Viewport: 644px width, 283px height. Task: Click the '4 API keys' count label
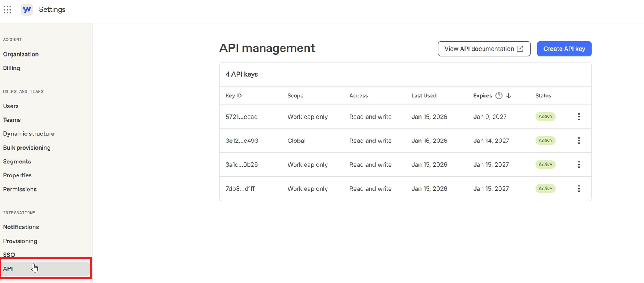[242, 74]
